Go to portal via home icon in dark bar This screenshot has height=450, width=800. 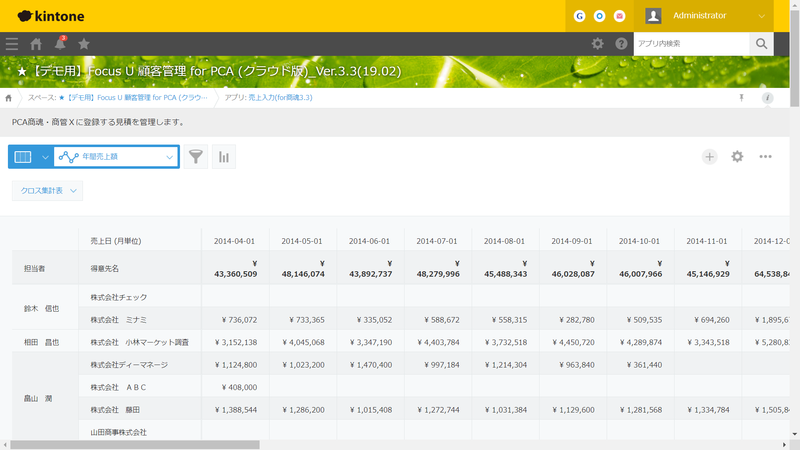(x=36, y=44)
